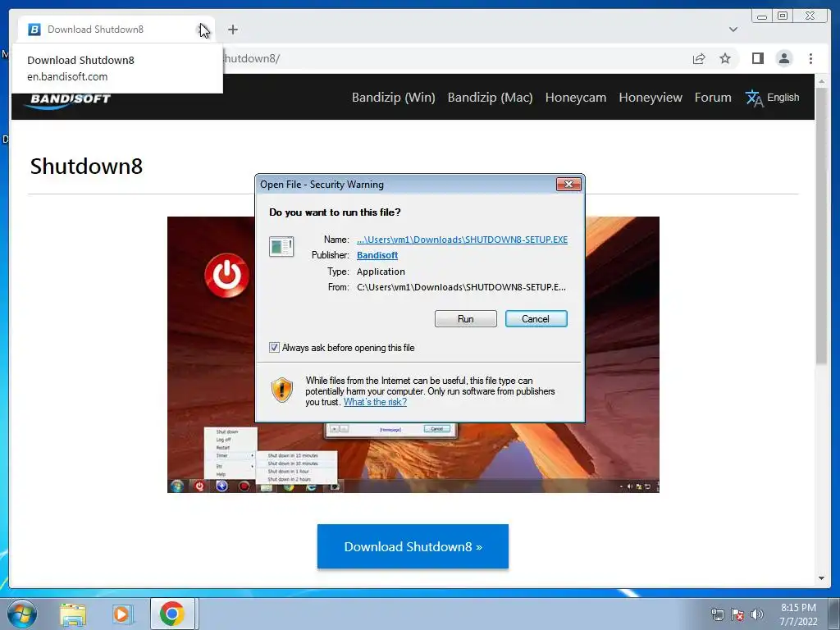Image resolution: width=840 pixels, height=630 pixels.
Task: Open the Windows Start button
Action: point(22,614)
